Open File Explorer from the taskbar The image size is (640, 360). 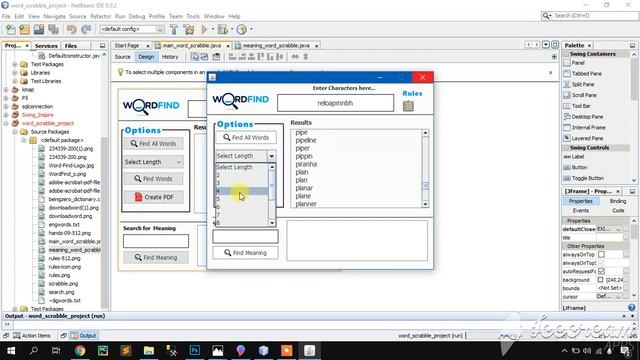pos(149,351)
